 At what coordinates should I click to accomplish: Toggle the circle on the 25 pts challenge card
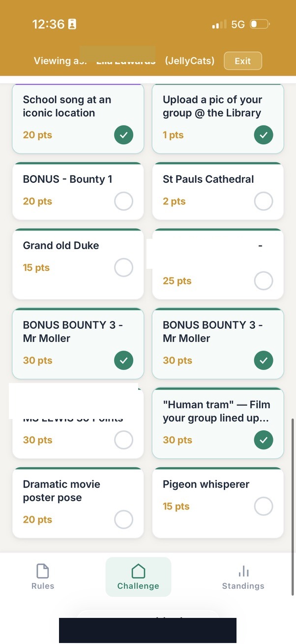264,281
